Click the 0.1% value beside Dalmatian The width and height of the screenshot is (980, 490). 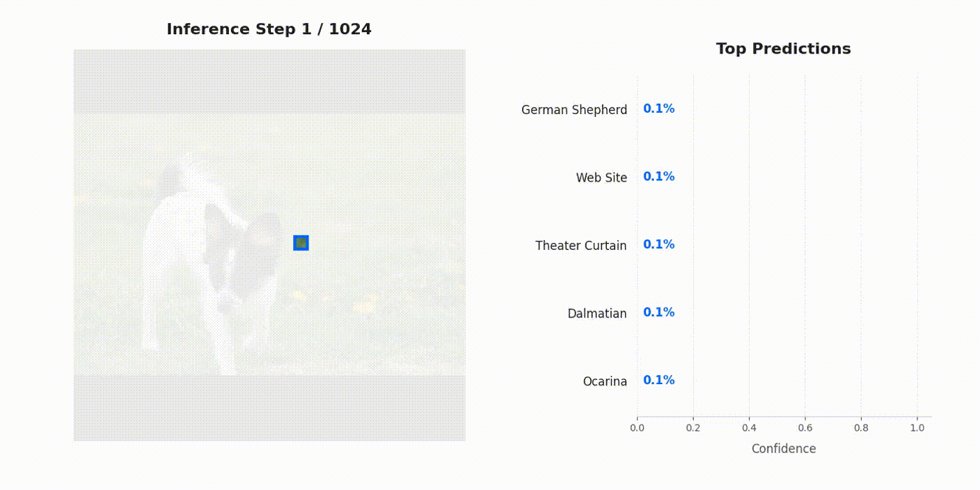(x=658, y=313)
